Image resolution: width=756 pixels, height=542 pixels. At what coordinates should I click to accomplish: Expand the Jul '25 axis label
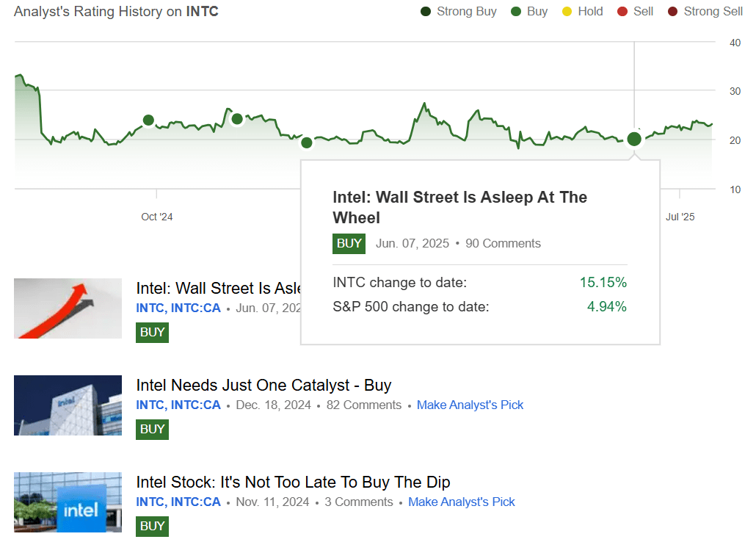click(x=680, y=217)
